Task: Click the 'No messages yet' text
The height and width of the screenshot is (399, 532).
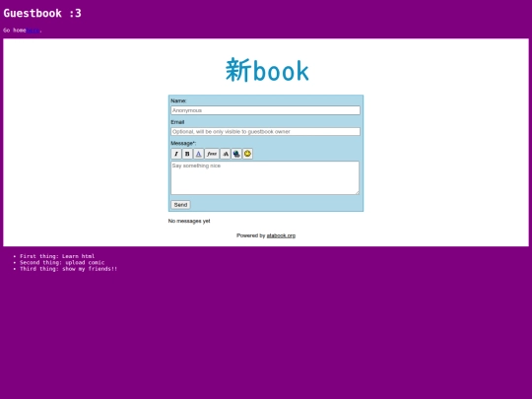Action: pos(189,221)
